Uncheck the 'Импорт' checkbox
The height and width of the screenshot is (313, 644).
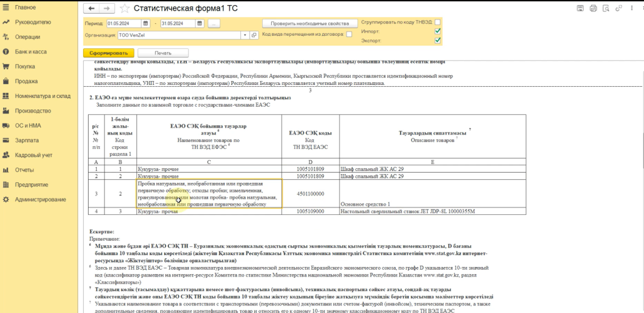click(438, 31)
